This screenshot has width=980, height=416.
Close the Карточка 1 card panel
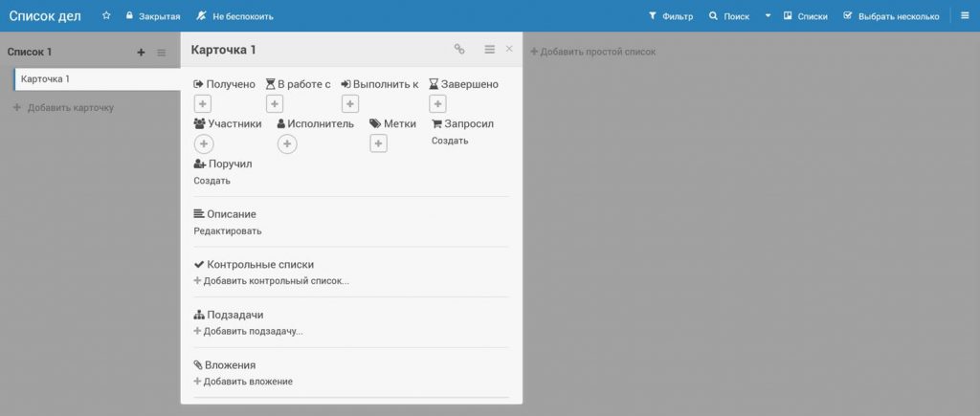[x=509, y=49]
